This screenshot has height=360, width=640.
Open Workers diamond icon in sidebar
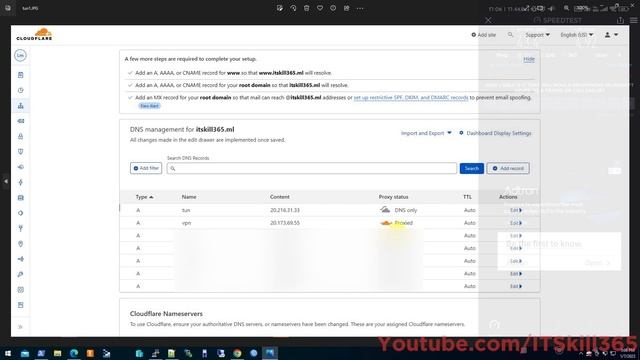point(21,213)
